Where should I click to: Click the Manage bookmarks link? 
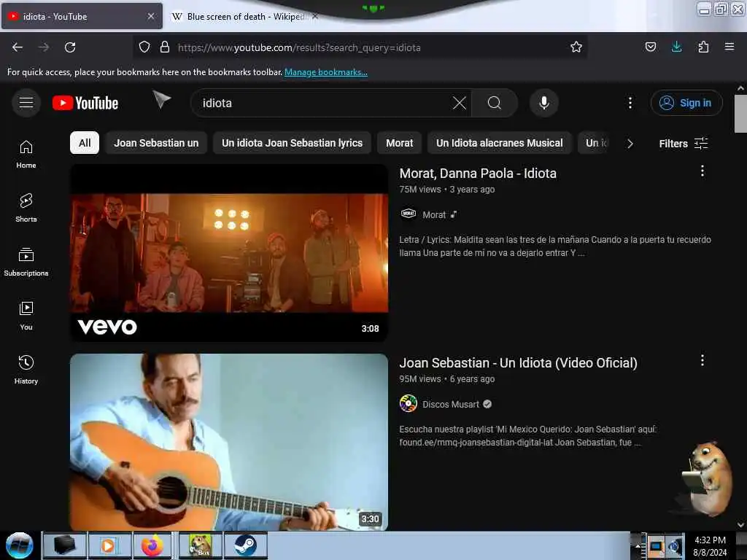coord(326,72)
